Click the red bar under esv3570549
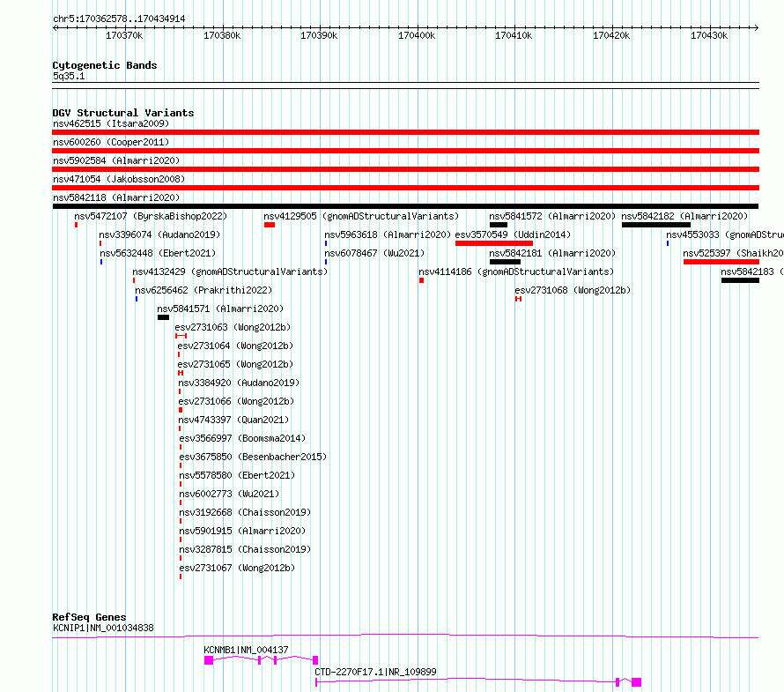Viewport: 784px width, 692px height. point(494,243)
